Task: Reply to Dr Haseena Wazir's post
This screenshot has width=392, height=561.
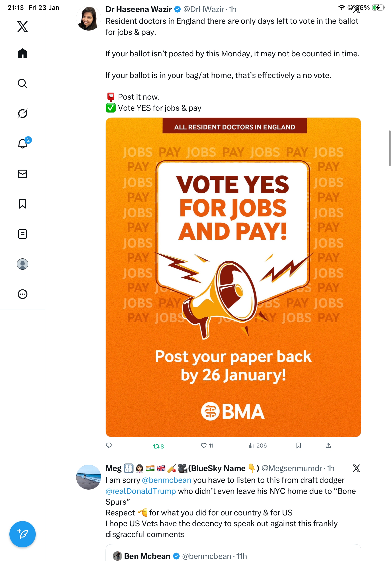Action: pos(109,445)
